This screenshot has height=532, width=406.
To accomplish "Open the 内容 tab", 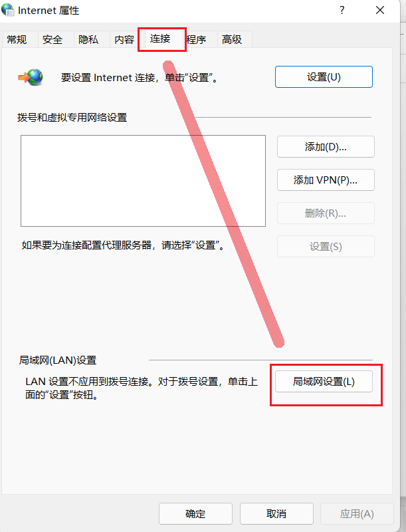I will (124, 39).
